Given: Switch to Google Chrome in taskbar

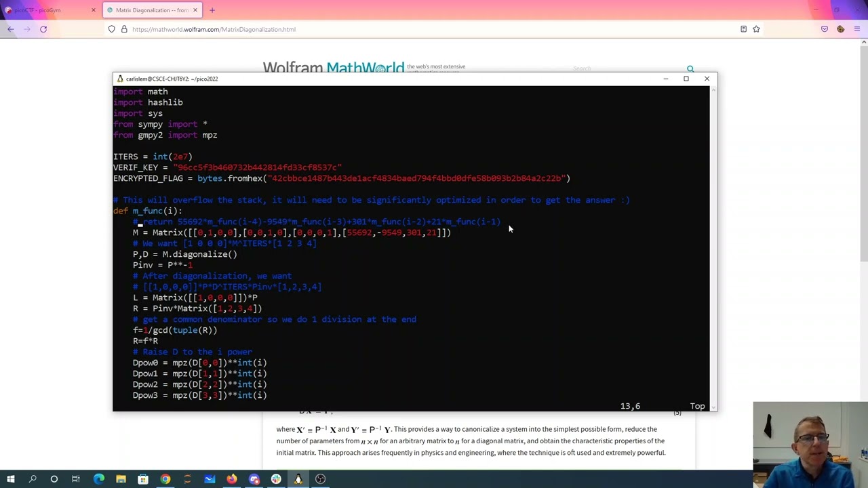Looking at the screenshot, I should point(165,479).
